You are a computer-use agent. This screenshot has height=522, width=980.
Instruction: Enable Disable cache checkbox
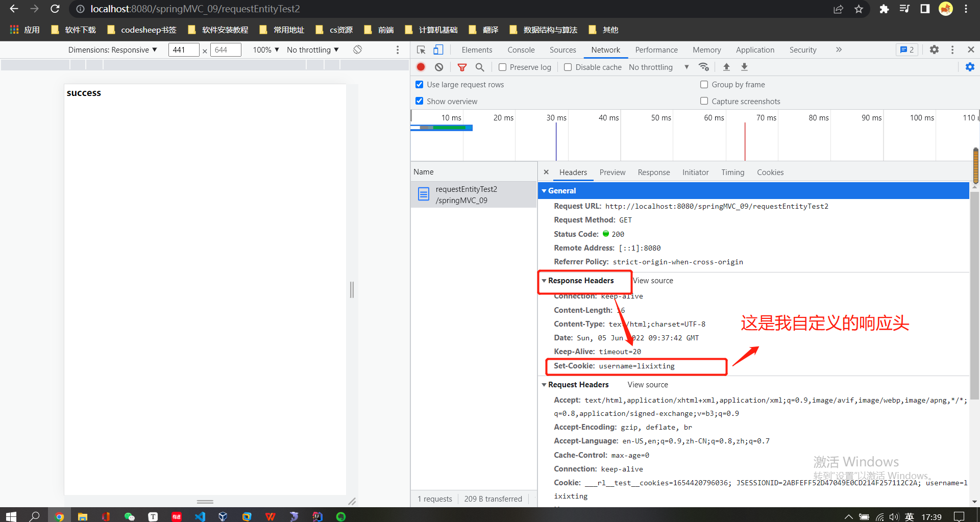[568, 67]
